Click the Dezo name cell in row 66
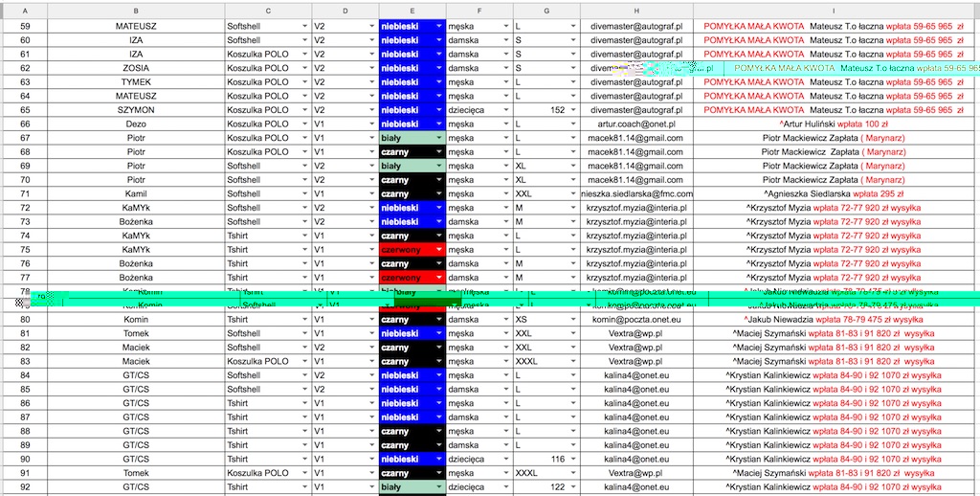The height and width of the screenshot is (496, 980). tap(136, 124)
